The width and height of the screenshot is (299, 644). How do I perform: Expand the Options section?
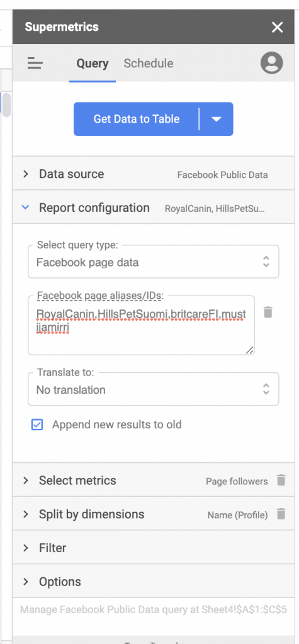[154, 581]
